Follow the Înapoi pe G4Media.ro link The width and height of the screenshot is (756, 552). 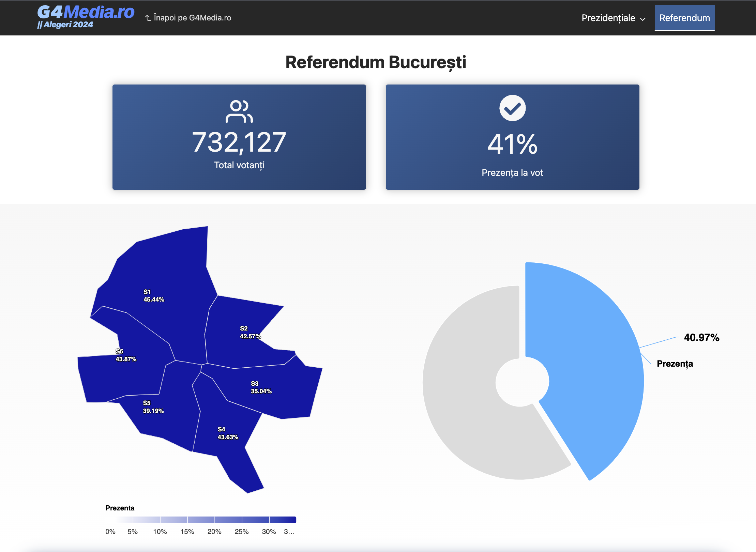[192, 18]
